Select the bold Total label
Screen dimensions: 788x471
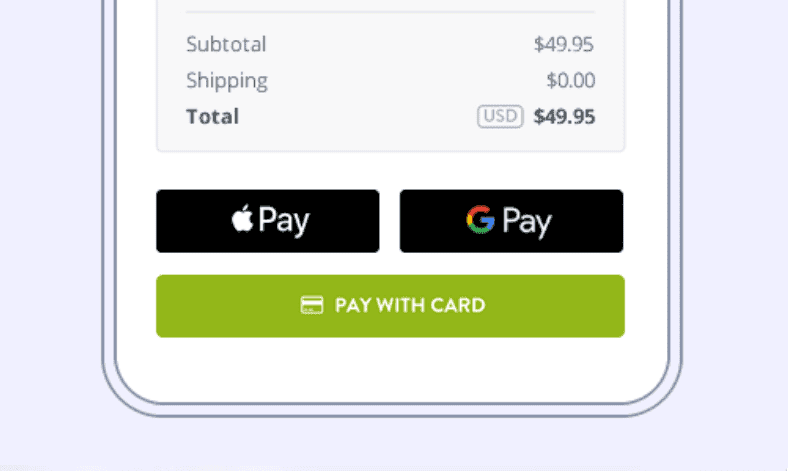point(212,116)
